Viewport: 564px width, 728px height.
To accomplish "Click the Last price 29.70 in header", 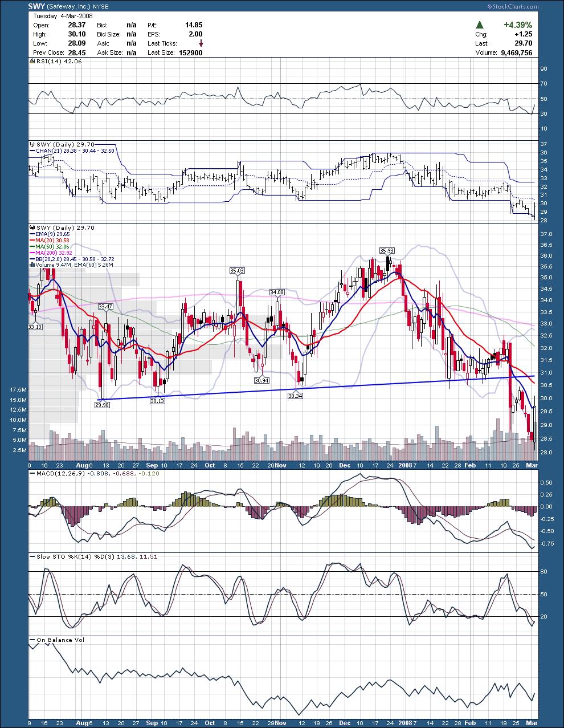I will click(x=524, y=43).
